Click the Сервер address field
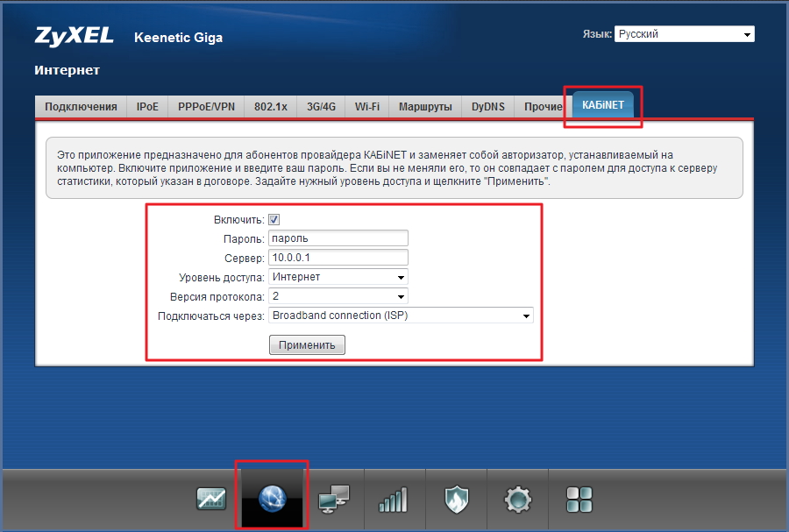Viewport: 789px width, 532px height. [338, 258]
